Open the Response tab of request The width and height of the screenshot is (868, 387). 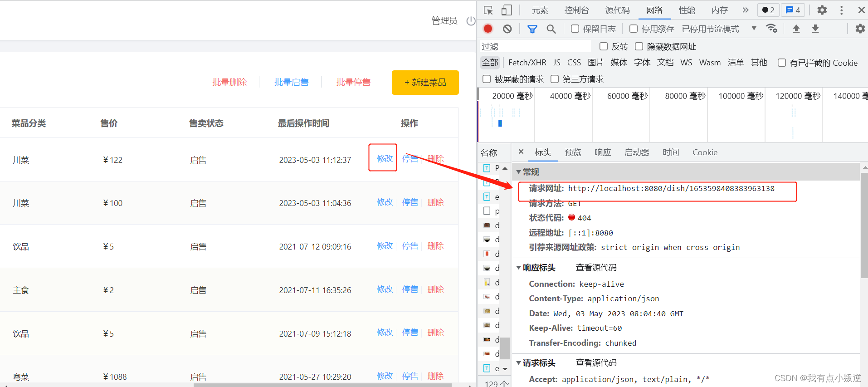(603, 152)
